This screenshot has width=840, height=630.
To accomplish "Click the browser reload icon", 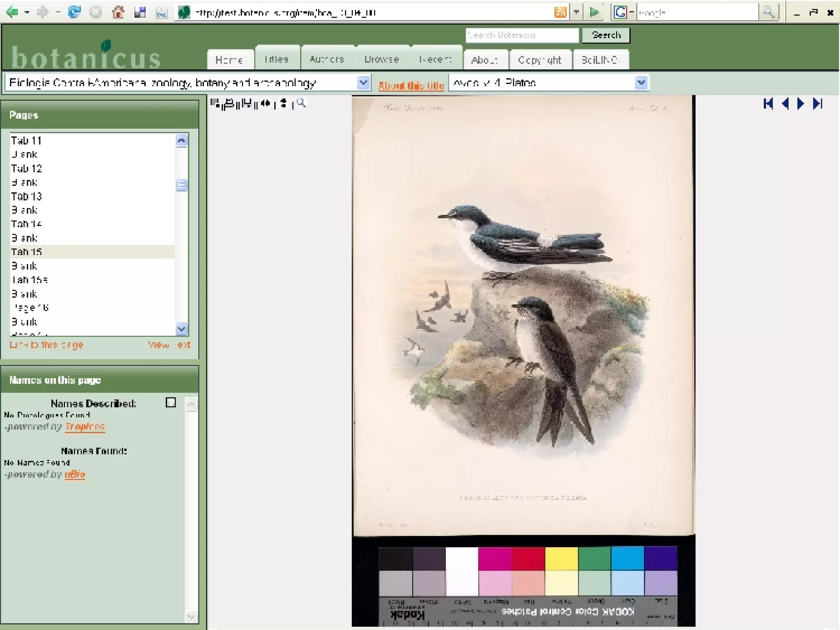I will tap(74, 12).
